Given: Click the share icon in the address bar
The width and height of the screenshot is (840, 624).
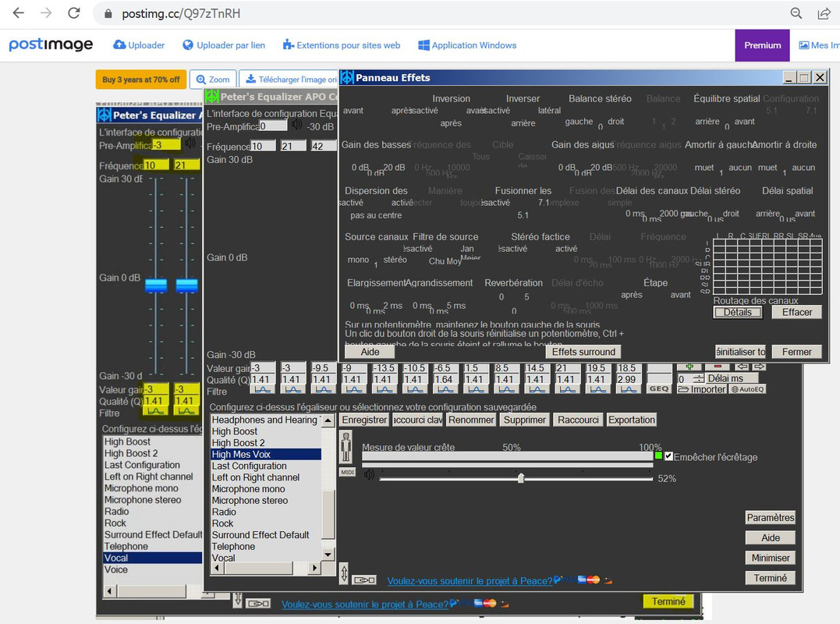Looking at the screenshot, I should 824,13.
